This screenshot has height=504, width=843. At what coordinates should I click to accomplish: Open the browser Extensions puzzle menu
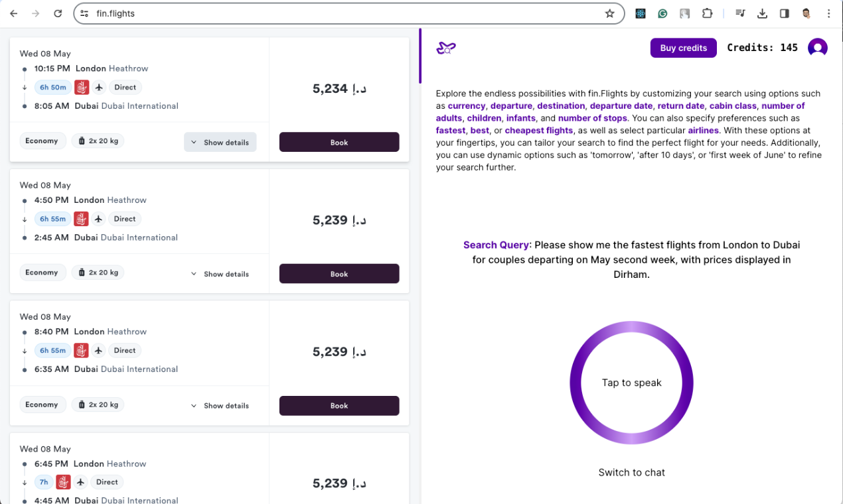(707, 13)
